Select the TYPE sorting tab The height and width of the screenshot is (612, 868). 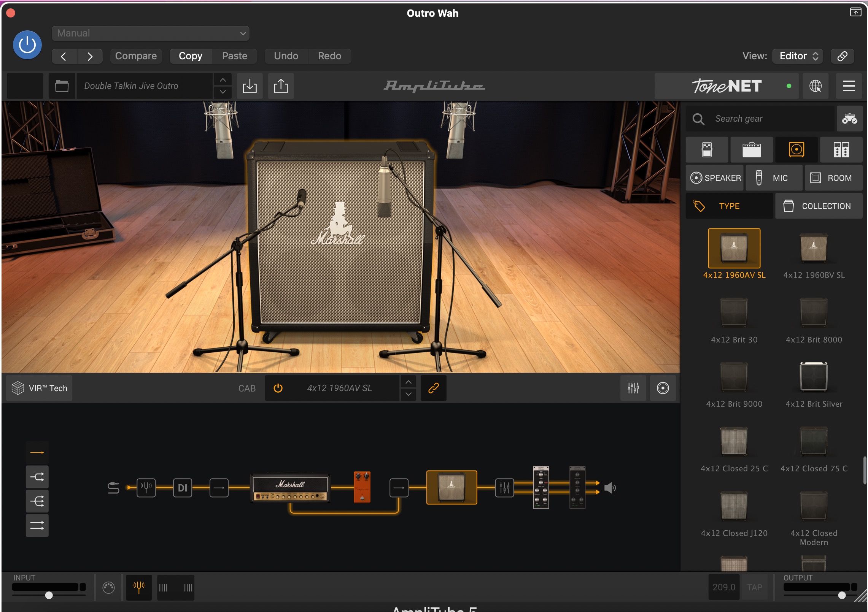[x=729, y=206]
